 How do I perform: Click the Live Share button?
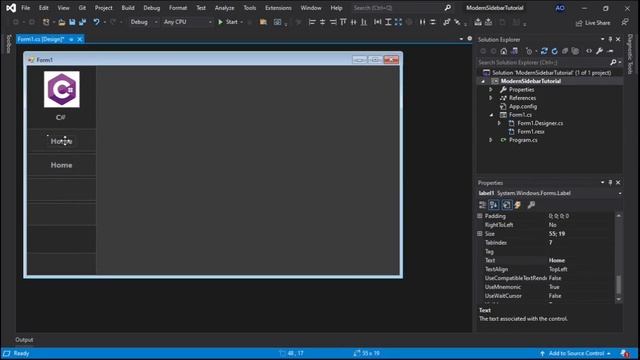pos(593,23)
